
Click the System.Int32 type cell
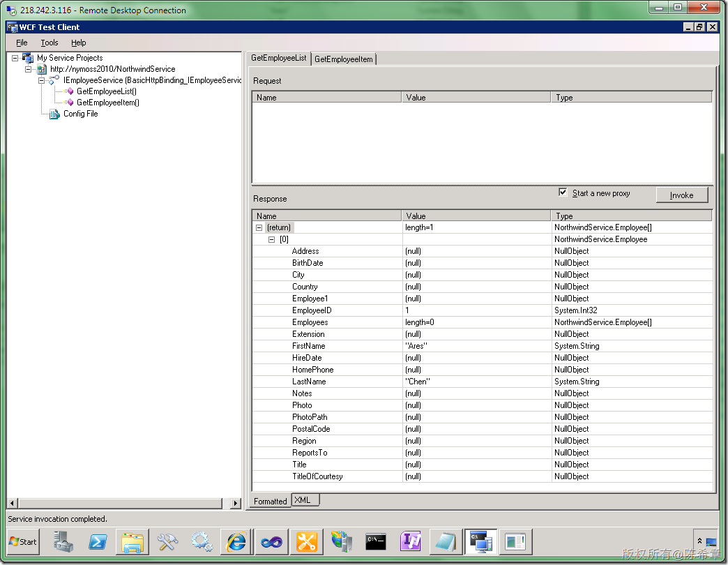click(x=632, y=310)
